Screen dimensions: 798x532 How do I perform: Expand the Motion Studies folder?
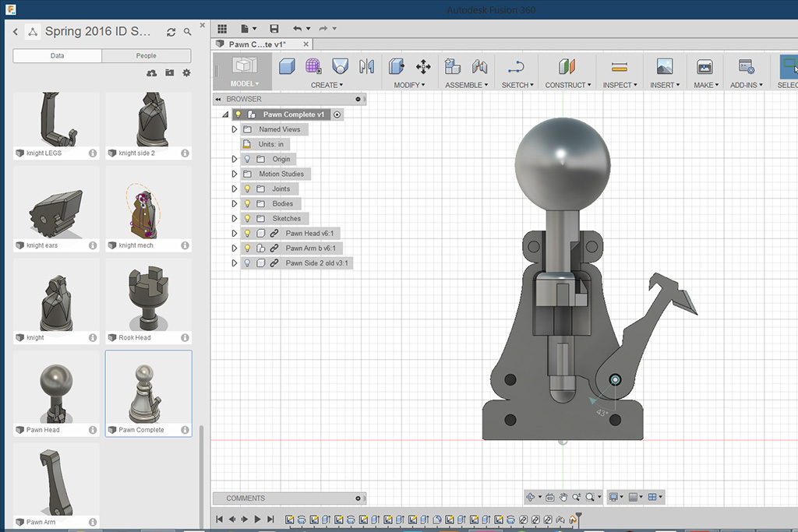(x=234, y=174)
